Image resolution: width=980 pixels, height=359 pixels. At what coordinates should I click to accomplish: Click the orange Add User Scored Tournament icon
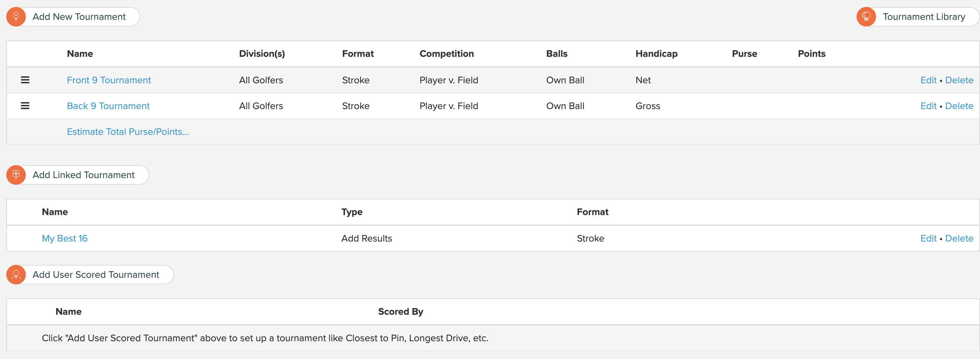click(x=16, y=275)
